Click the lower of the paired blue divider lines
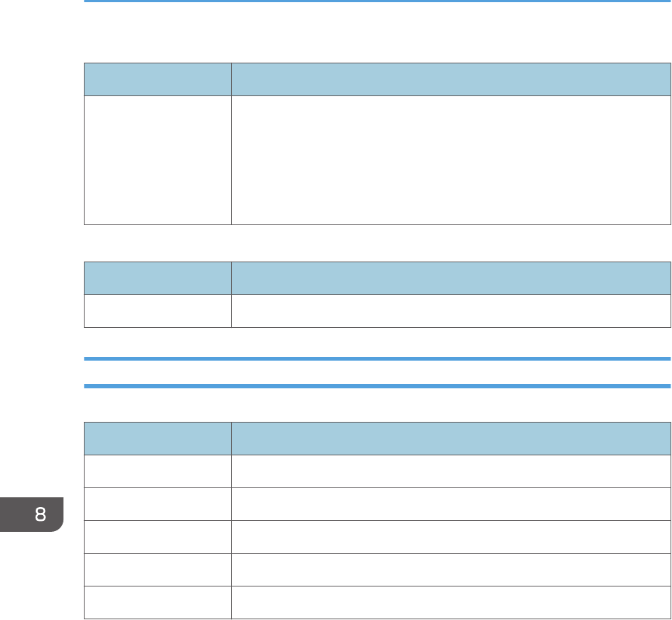Screen dimensions: 672x620 [x=377, y=386]
